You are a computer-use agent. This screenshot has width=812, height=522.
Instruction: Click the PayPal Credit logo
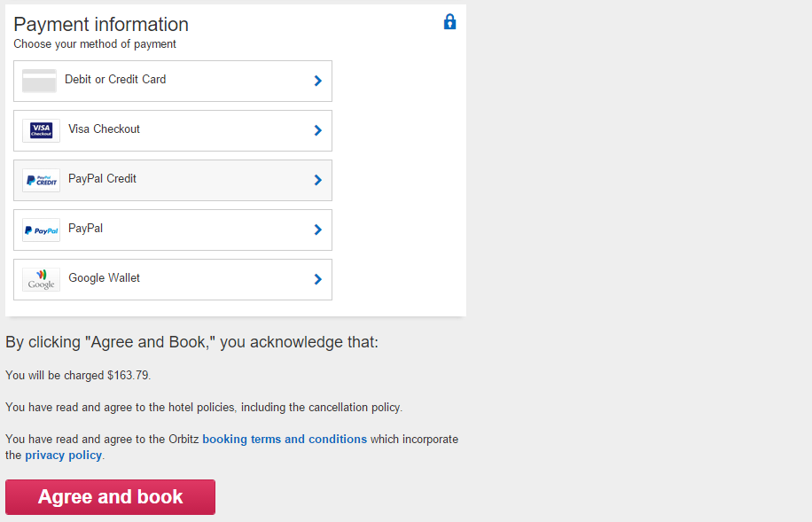(x=41, y=180)
